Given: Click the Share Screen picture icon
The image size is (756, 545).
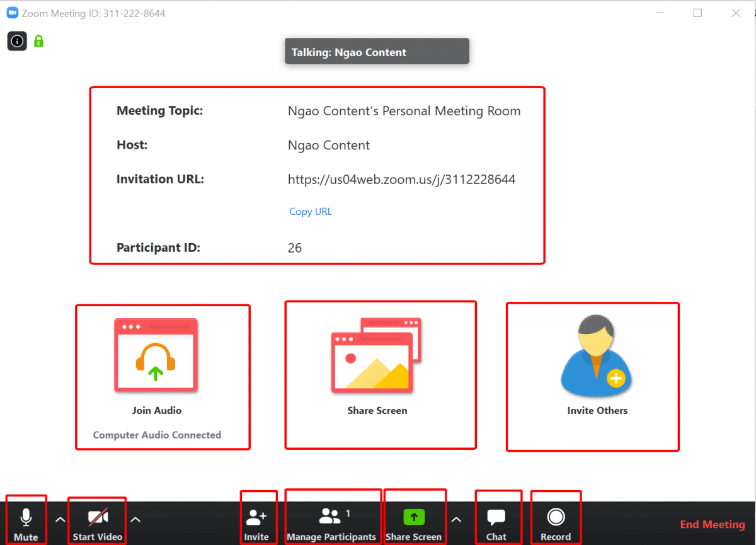Looking at the screenshot, I should [376, 355].
